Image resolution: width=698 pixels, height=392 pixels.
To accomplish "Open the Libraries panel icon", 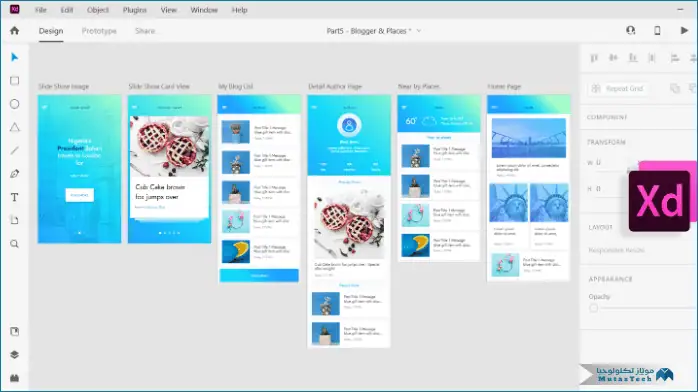I will 15,331.
